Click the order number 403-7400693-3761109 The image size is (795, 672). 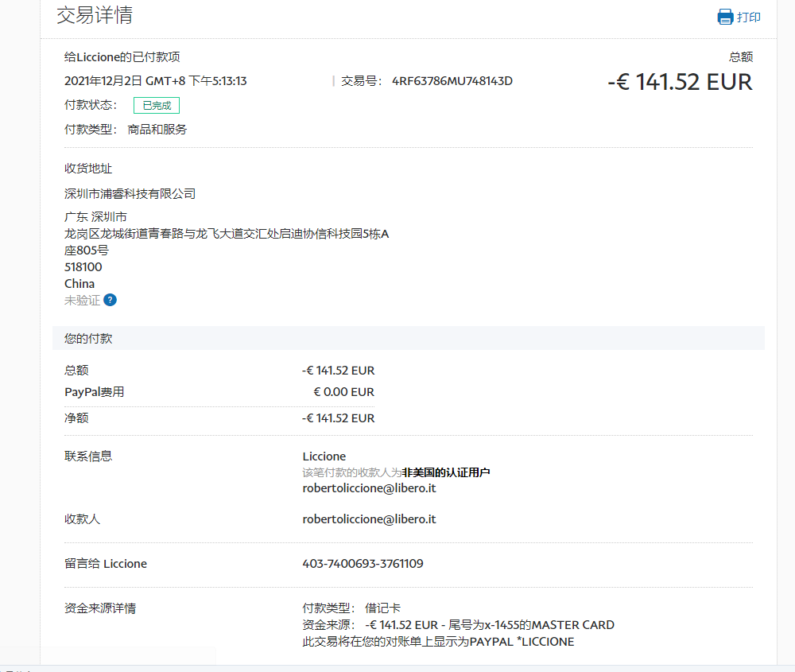tap(363, 563)
